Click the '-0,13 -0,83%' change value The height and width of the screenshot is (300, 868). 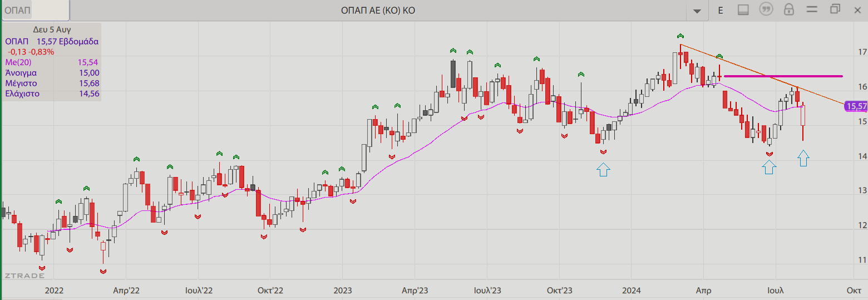tap(31, 52)
